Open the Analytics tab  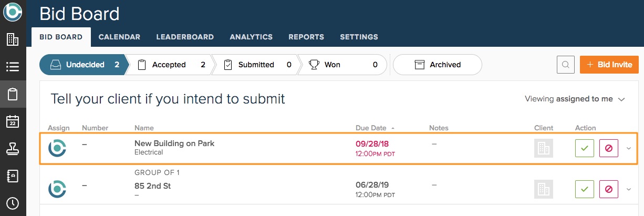pos(251,37)
